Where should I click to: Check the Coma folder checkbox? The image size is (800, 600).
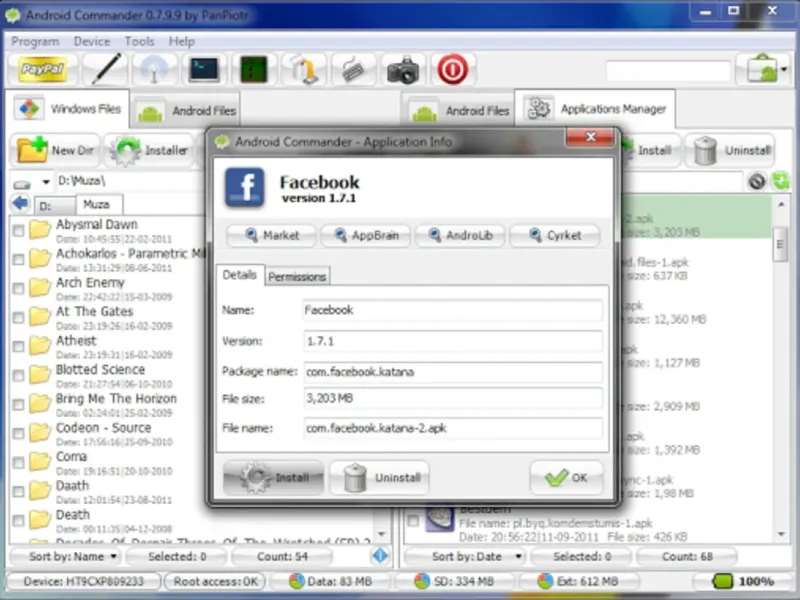pyautogui.click(x=18, y=463)
